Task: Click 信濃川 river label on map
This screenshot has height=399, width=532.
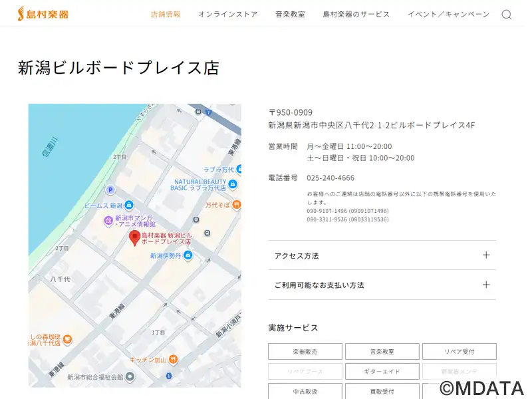Action: 51,147
